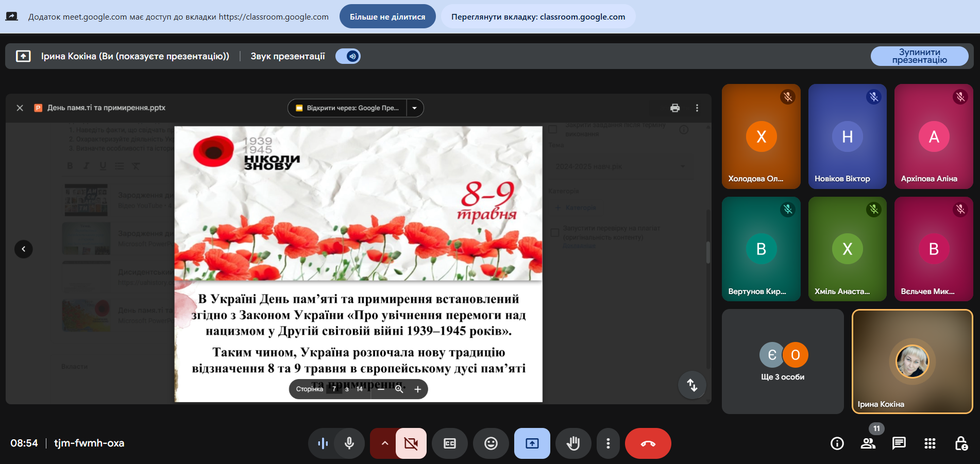Open the preview's three-dot menu

click(x=697, y=108)
